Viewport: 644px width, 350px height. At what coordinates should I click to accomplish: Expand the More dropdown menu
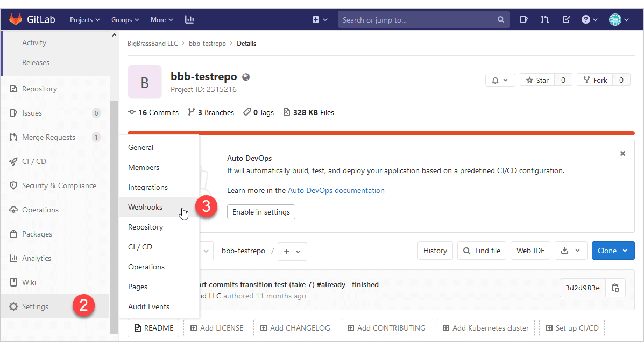click(162, 20)
